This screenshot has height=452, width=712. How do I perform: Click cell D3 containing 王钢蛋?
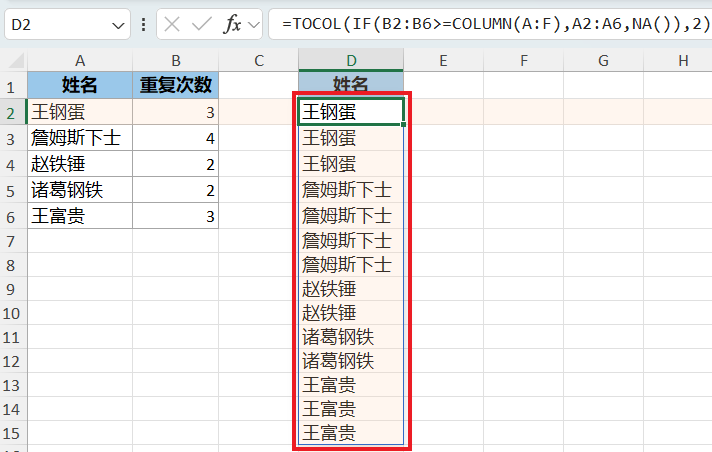(351, 138)
